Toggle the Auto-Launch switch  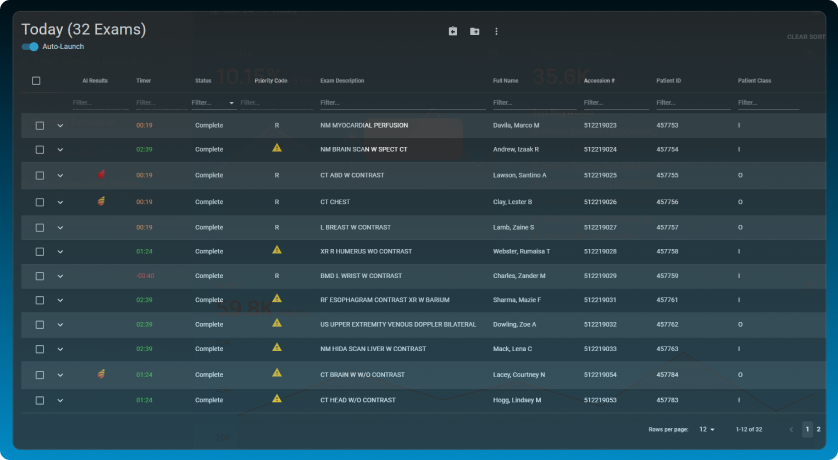point(31,47)
